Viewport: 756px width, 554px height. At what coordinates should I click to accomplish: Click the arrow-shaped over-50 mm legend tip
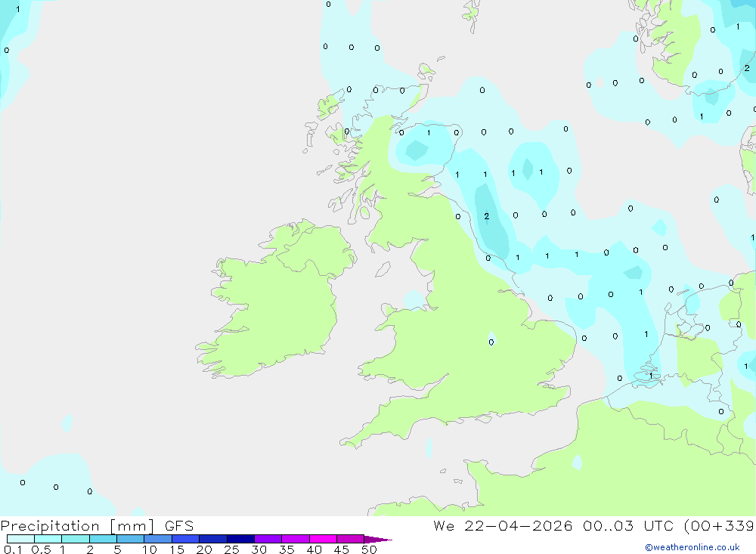tap(377, 540)
